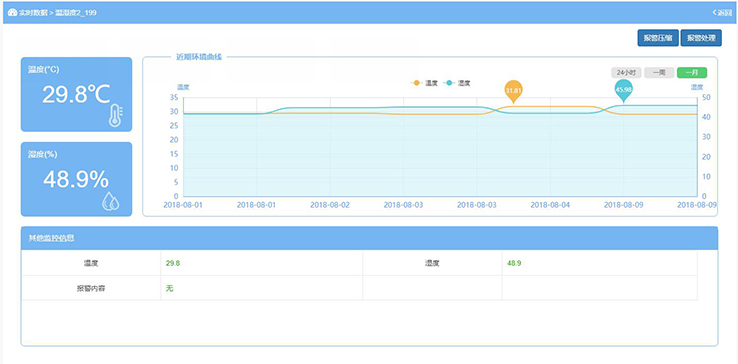This screenshot has width=738, height=364.
Task: Click the 报警压缩 button
Action: click(658, 38)
